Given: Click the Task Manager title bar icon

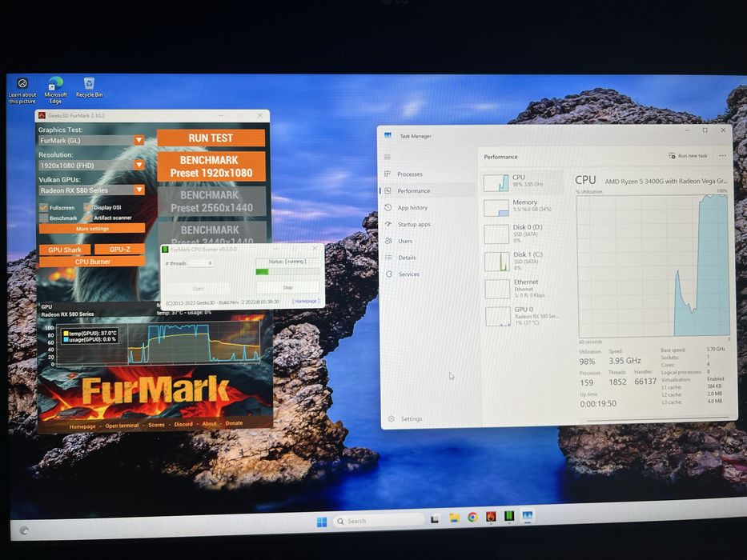Looking at the screenshot, I should [388, 136].
